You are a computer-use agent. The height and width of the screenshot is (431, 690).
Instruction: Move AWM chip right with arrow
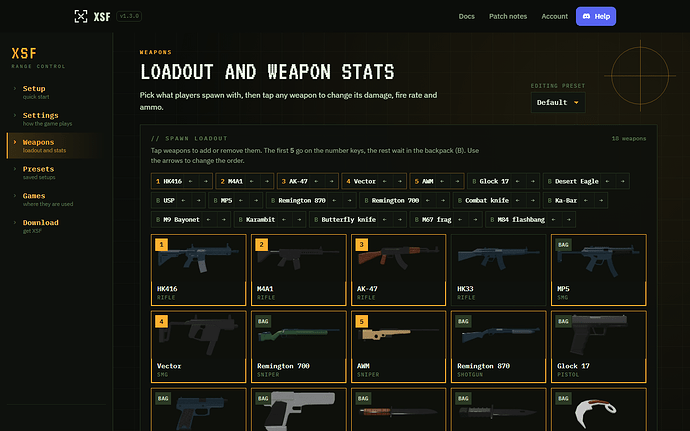click(x=457, y=181)
